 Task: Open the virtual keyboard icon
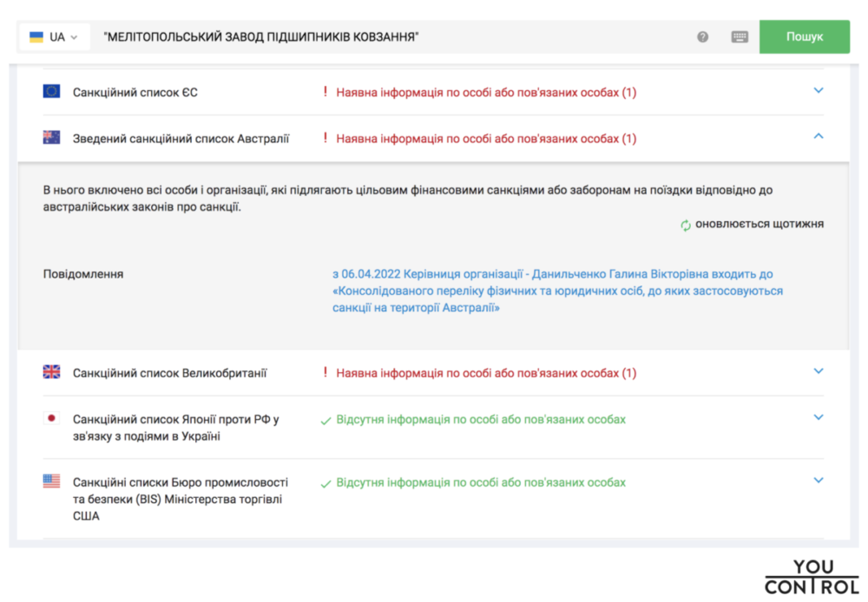pos(740,37)
